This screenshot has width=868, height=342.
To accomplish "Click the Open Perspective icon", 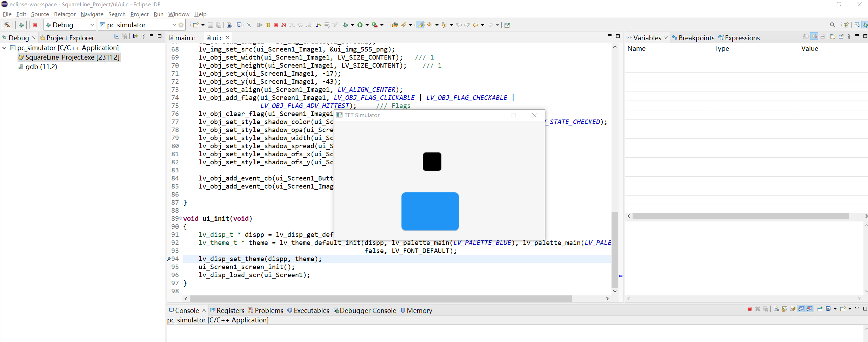I will (x=846, y=25).
